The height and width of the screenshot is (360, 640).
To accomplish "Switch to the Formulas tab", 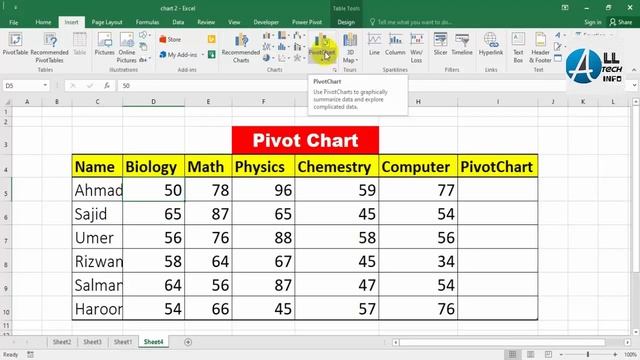I will [147, 22].
